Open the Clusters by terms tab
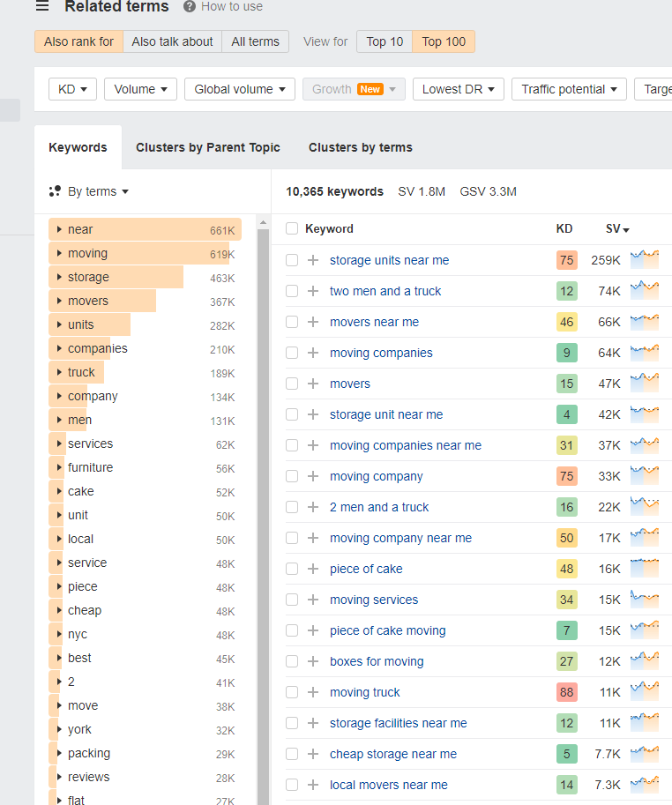Image resolution: width=672 pixels, height=805 pixels. [x=360, y=147]
